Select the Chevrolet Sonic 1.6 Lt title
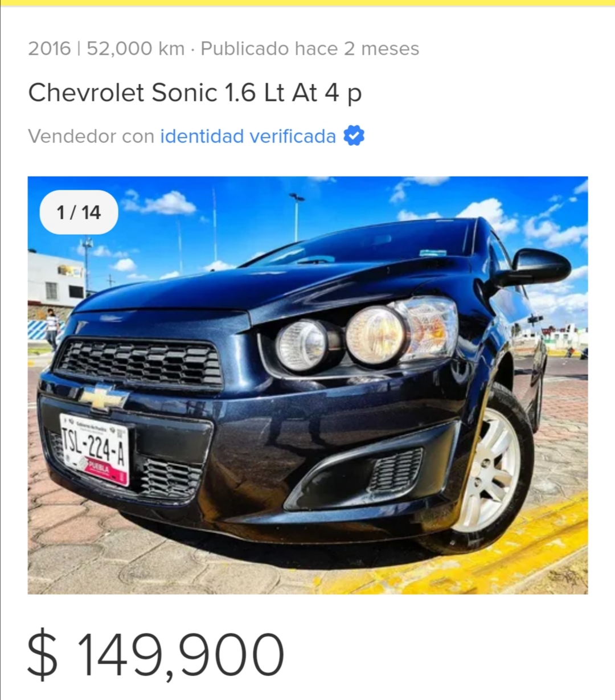 [195, 93]
